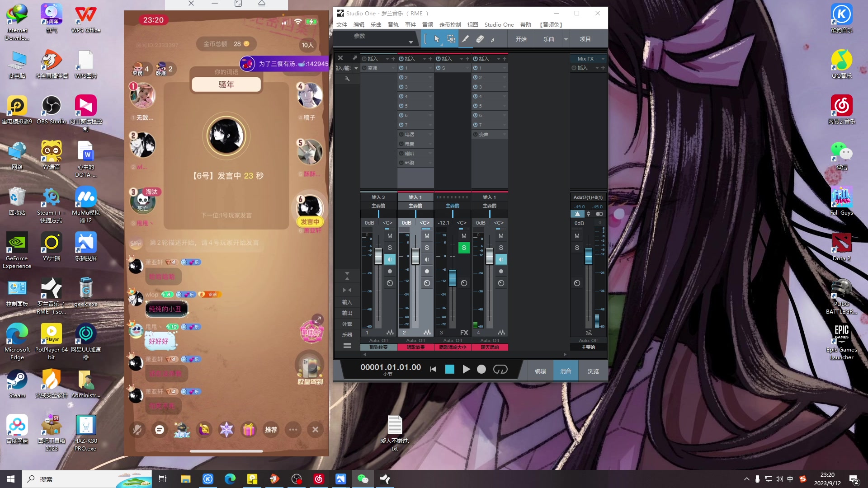Toggle monitor on channel 4 聊天混响
This screenshot has width=868, height=488.
point(501,259)
